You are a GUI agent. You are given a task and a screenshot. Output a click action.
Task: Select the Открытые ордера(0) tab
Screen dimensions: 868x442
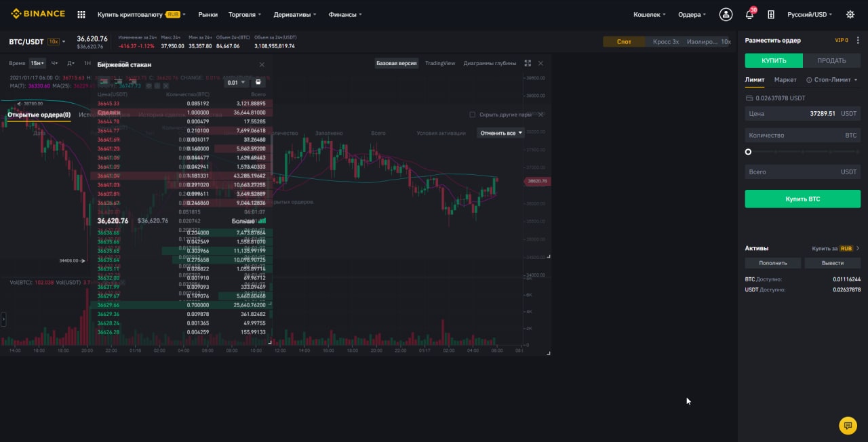click(39, 115)
